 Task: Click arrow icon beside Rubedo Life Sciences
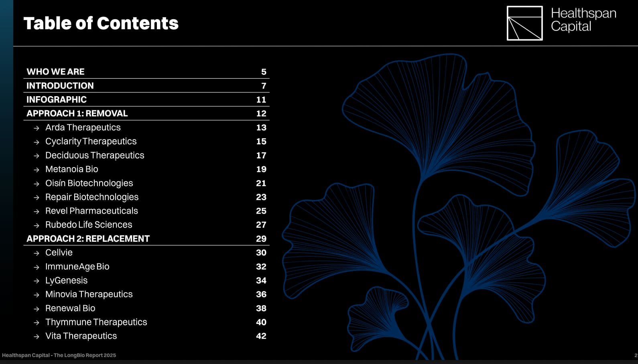coord(37,225)
